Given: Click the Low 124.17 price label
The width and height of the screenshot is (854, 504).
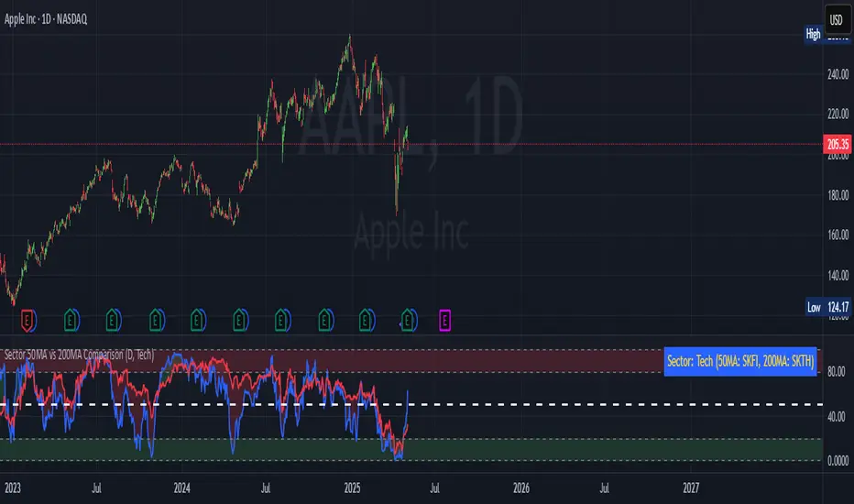Looking at the screenshot, I should [827, 307].
